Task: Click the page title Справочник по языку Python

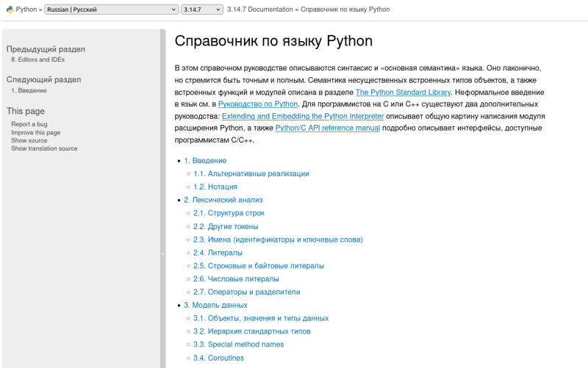Action: pyautogui.click(x=273, y=41)
